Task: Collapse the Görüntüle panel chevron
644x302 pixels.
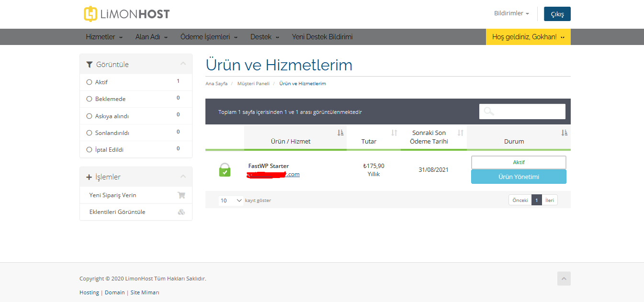Action: click(x=183, y=64)
